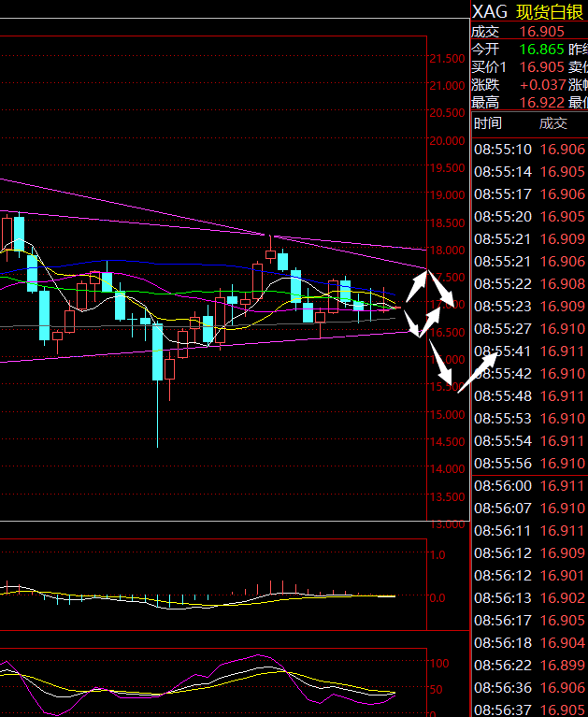Click the 买价1 bid price value
588x717 pixels.
click(542, 67)
